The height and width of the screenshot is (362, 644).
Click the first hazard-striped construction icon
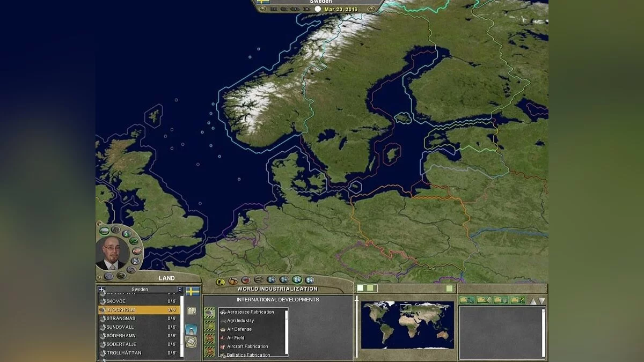pyautogui.click(x=209, y=313)
